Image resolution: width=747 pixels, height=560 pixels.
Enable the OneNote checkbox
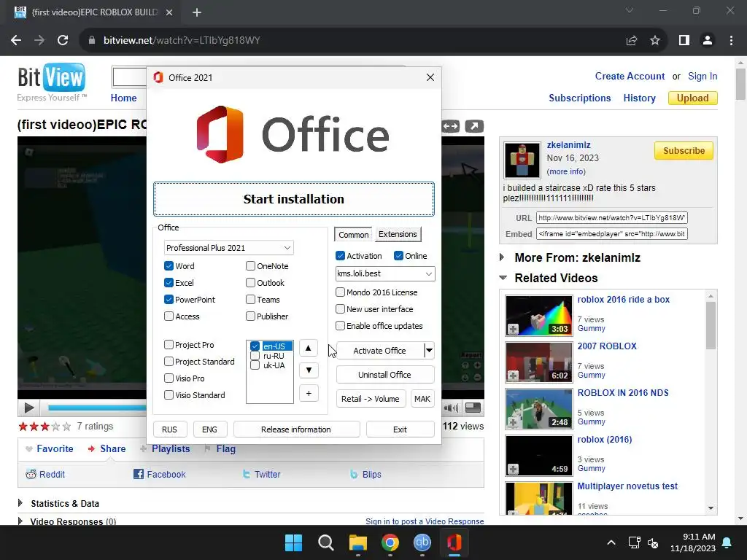(x=251, y=265)
